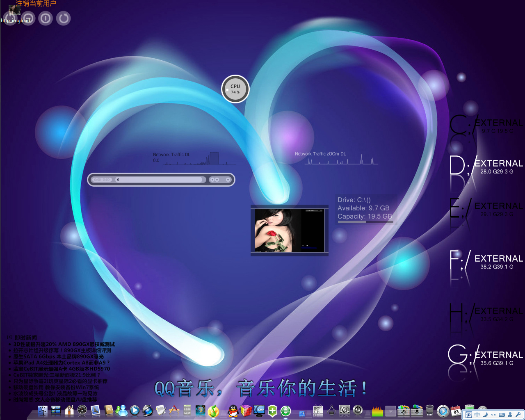525x420 pixels.
Task: Open the E: EXTERNAL drive shortcut
Action: [486, 209]
